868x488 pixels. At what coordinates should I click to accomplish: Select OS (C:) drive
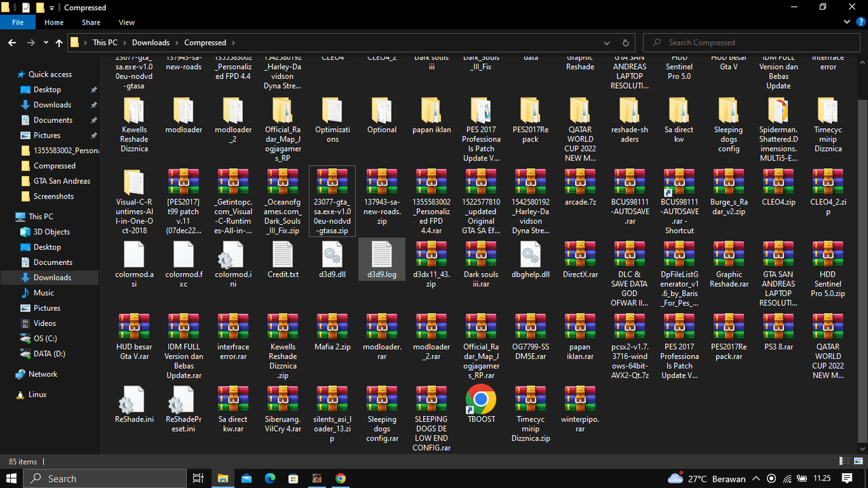point(45,338)
